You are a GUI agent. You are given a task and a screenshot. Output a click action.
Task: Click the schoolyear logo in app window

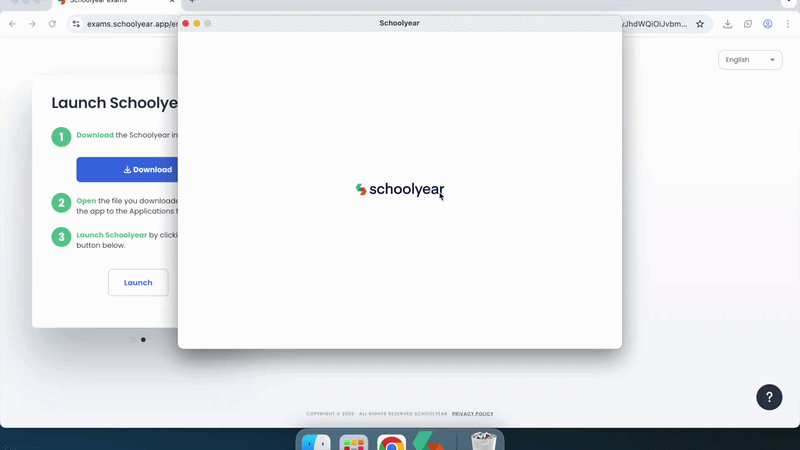coord(399,189)
